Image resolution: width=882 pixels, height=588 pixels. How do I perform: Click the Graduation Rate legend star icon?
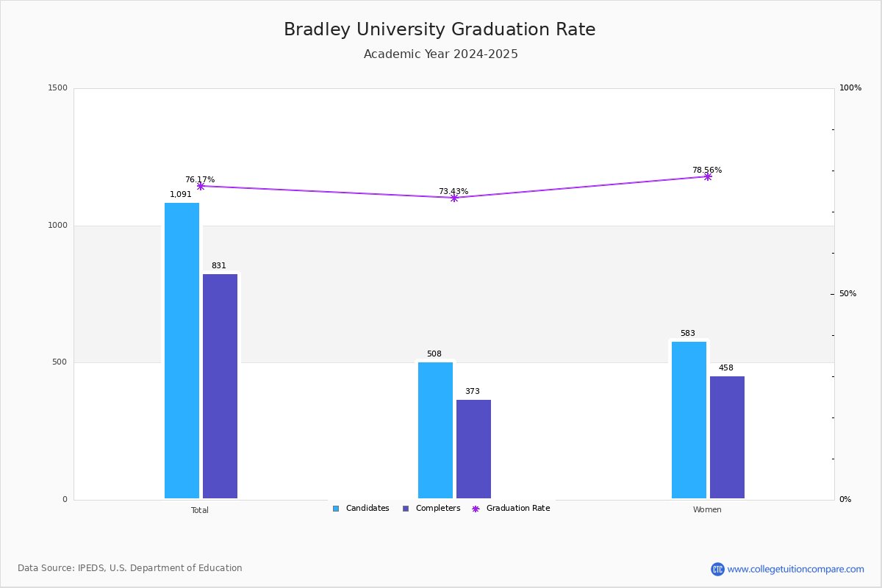[476, 509]
